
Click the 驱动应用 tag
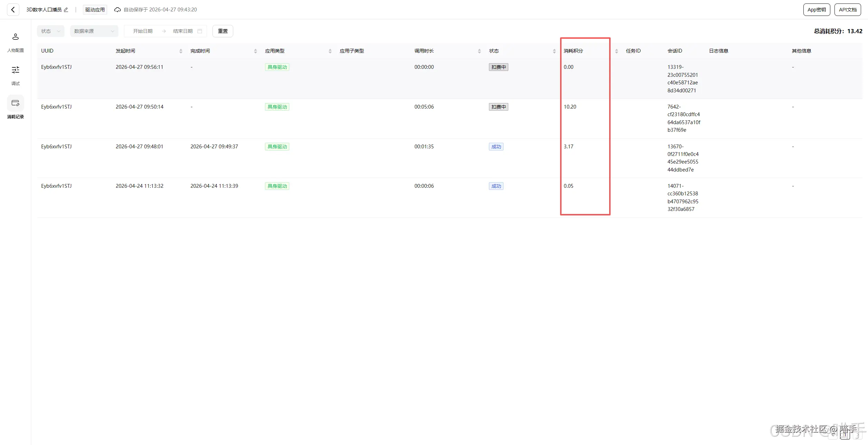[95, 10]
